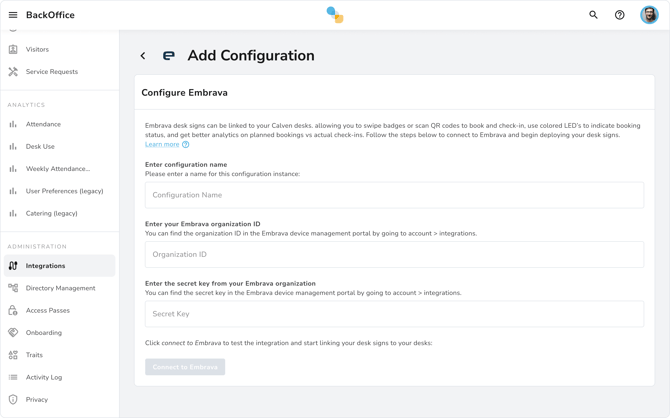Click the Desk Use chart icon
The width and height of the screenshot is (670, 418).
[13, 146]
